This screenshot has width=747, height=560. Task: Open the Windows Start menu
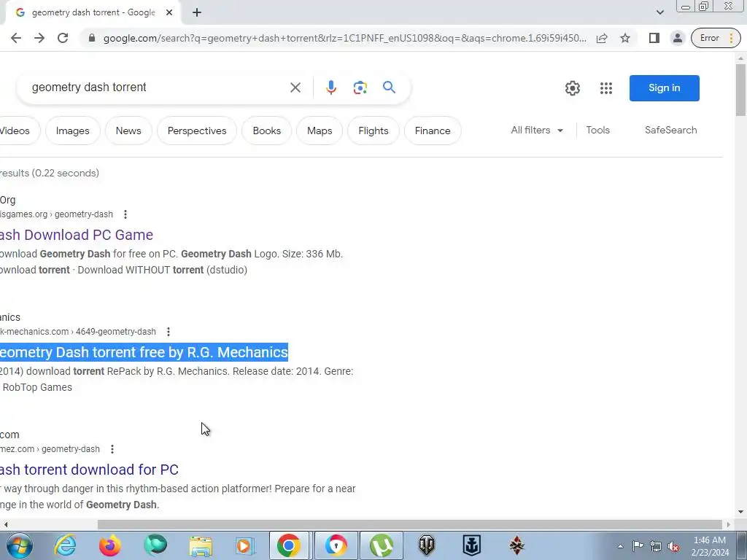click(20, 545)
